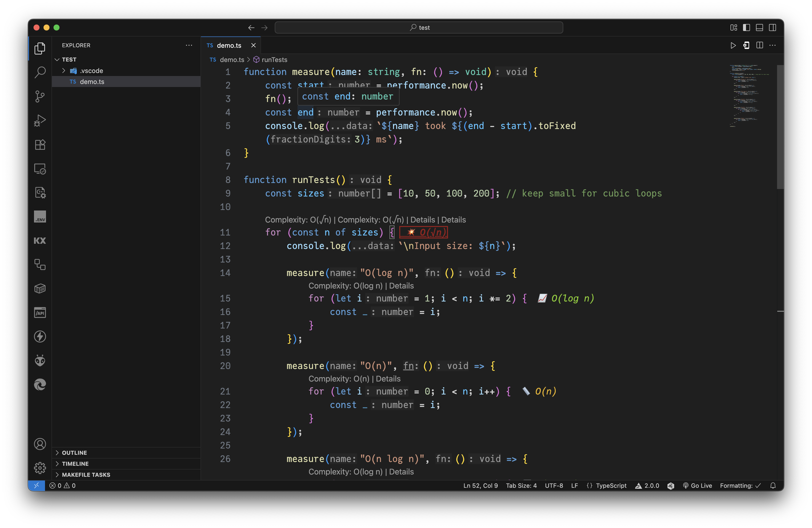Click the Split Editor Right icon
Image resolution: width=812 pixels, height=528 pixels.
pos(759,45)
